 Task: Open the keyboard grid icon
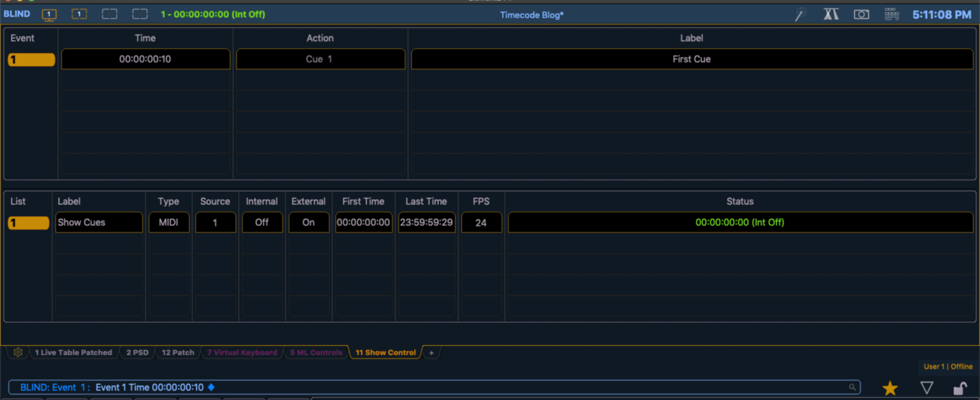[x=892, y=14]
